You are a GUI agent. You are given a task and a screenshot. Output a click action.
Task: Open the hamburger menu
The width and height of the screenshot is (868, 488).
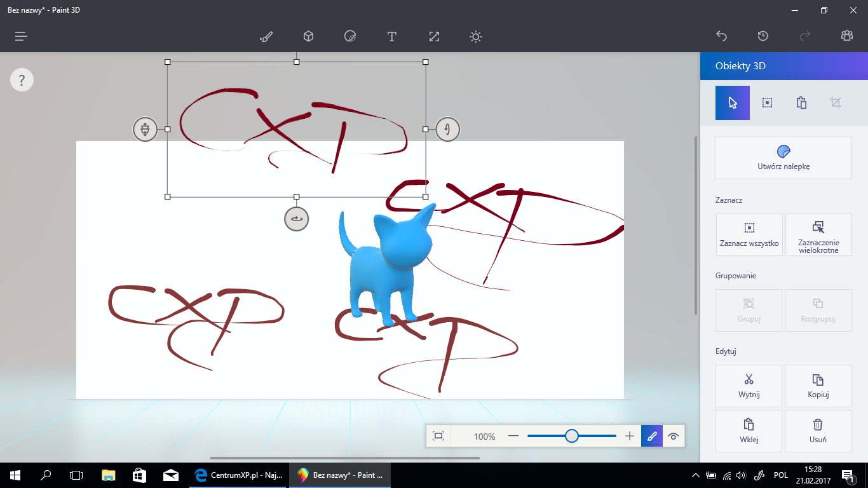pyautogui.click(x=21, y=36)
